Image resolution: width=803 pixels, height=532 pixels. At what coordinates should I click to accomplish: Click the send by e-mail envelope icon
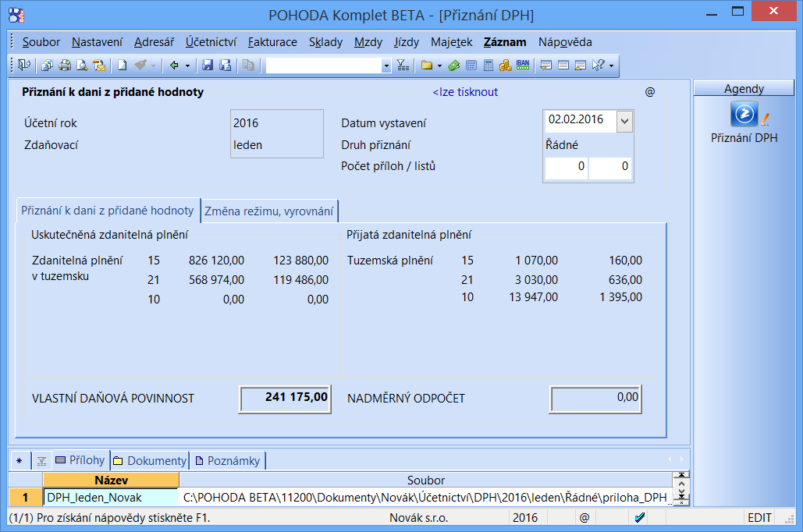(99, 65)
